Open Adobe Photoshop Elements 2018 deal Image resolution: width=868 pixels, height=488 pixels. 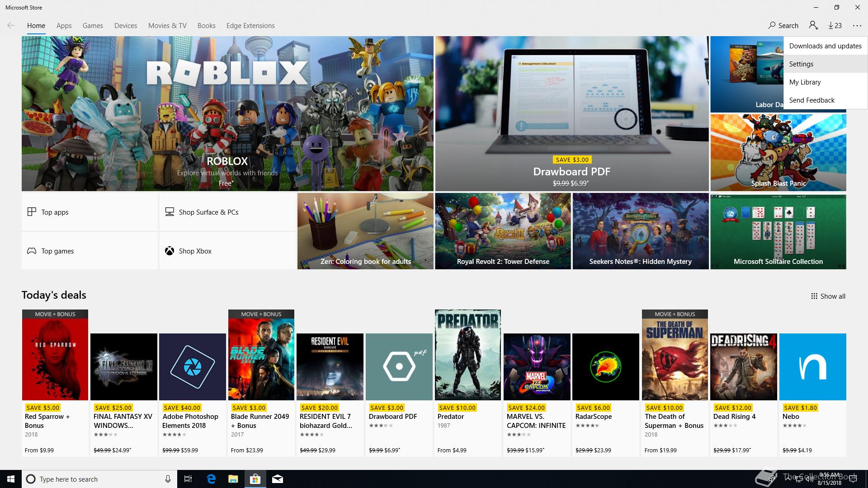coord(193,395)
